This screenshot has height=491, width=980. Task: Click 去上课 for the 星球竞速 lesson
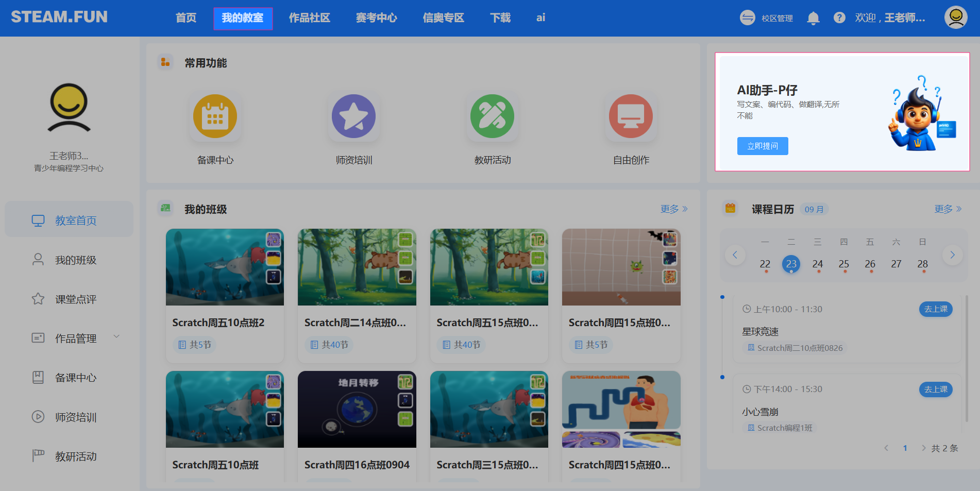pos(935,309)
